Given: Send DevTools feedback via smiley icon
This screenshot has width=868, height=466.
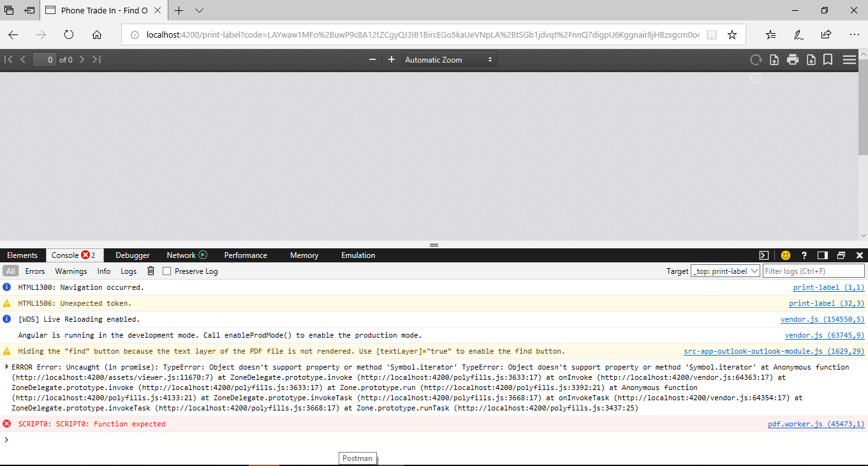Looking at the screenshot, I should [x=785, y=255].
